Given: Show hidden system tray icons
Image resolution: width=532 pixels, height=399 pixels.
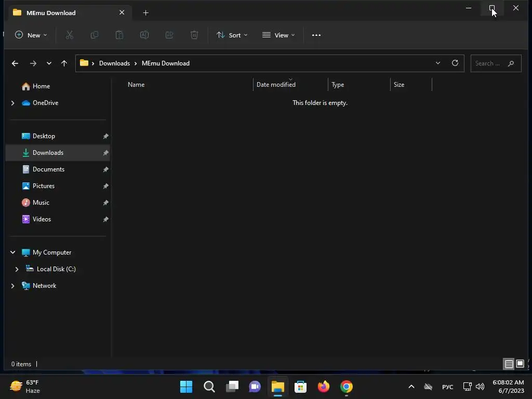Looking at the screenshot, I should [411, 387].
